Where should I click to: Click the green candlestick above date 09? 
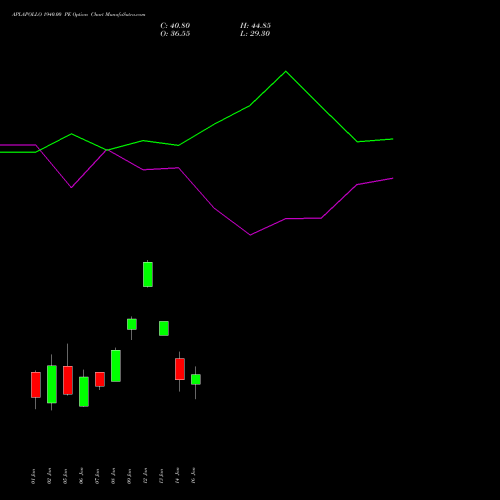coord(132,324)
